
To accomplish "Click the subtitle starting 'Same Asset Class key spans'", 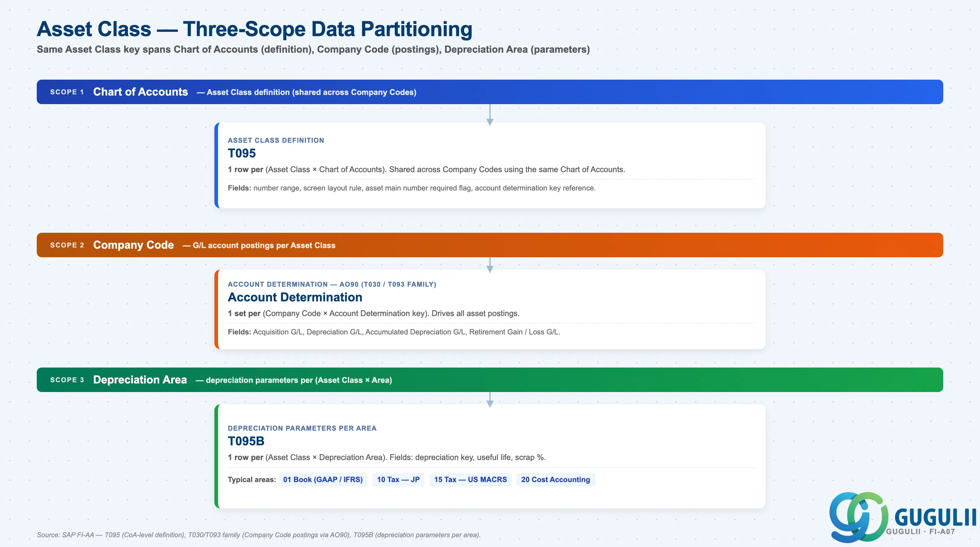I will pos(313,49).
